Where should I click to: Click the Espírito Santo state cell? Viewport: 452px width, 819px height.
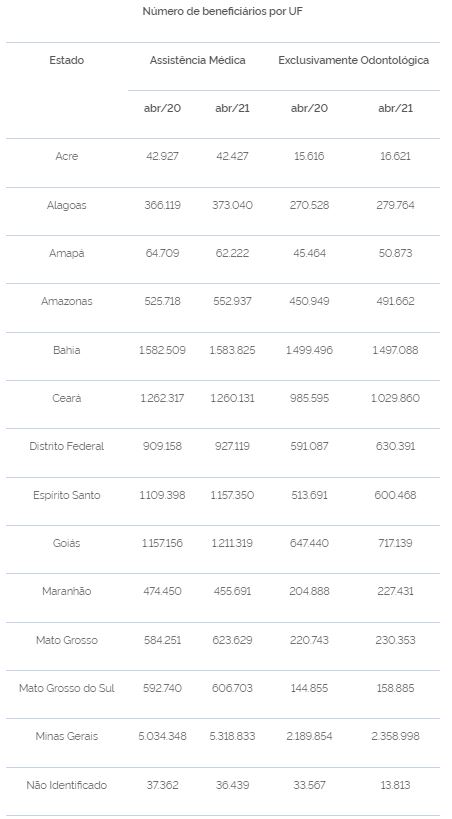66,495
